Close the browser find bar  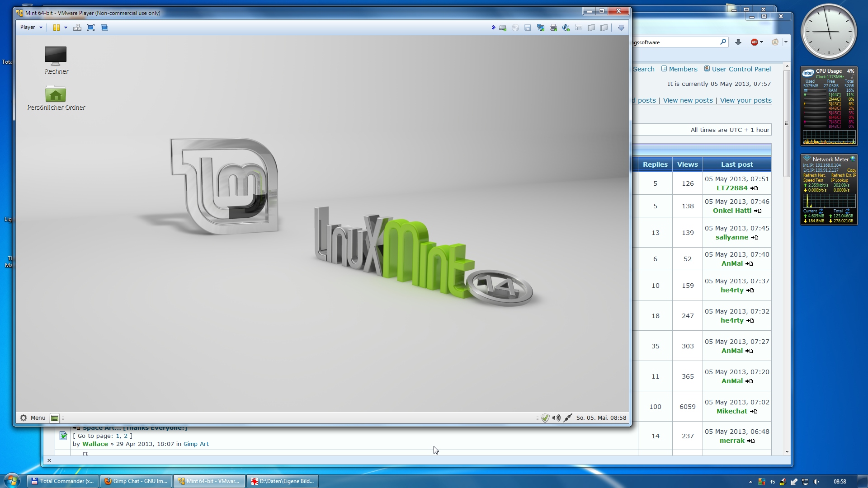point(49,460)
